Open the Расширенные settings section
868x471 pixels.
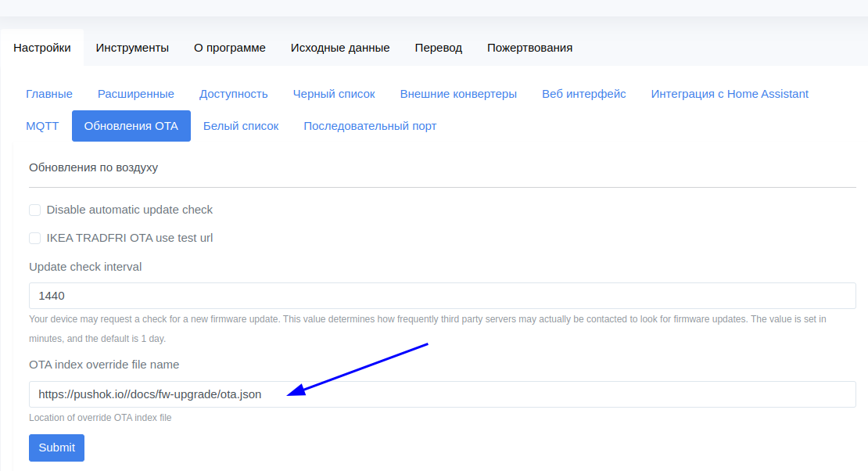click(135, 94)
